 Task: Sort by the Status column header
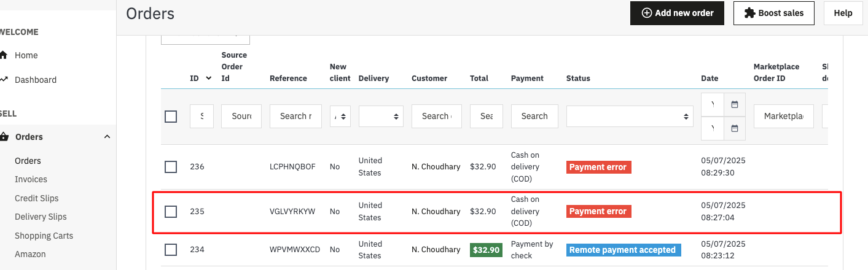578,78
